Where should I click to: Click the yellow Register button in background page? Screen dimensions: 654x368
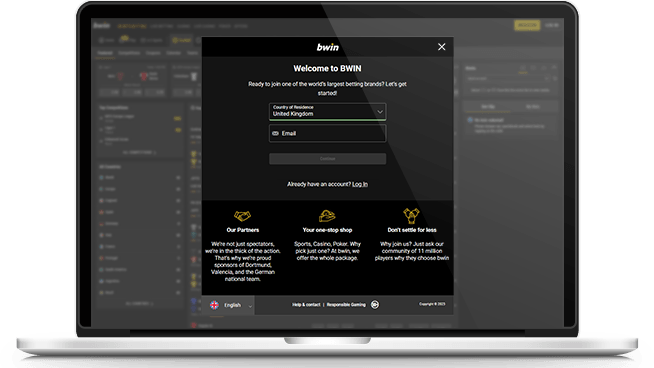click(x=527, y=25)
